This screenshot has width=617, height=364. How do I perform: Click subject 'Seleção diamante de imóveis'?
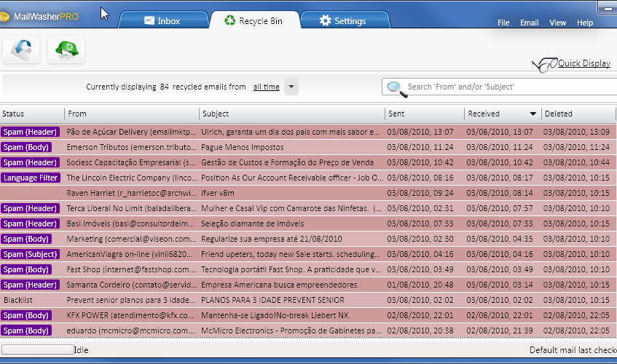(x=253, y=223)
